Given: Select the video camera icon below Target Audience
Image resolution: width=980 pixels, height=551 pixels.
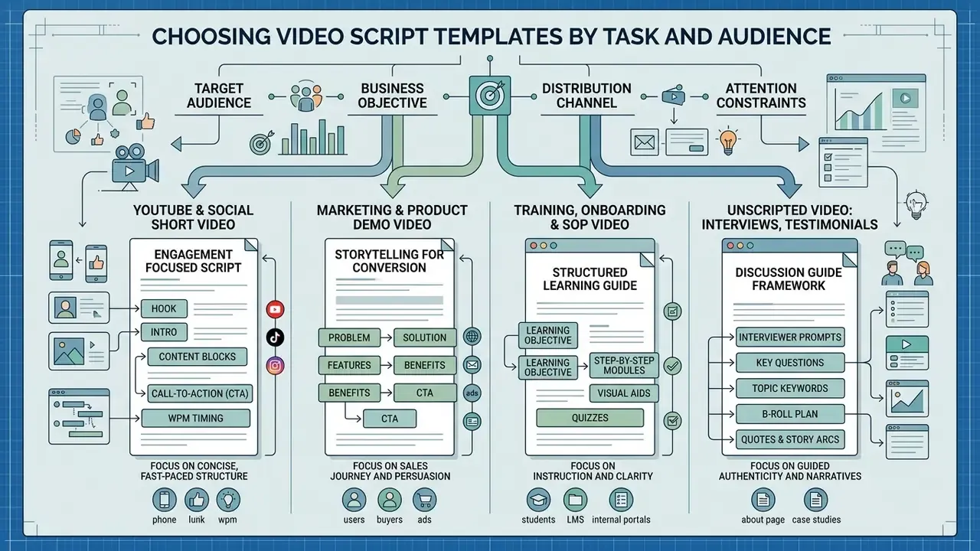Looking at the screenshot, I should [x=135, y=168].
